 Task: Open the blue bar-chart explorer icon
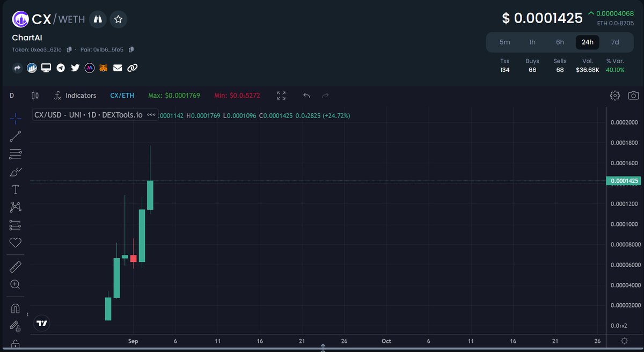(x=32, y=68)
